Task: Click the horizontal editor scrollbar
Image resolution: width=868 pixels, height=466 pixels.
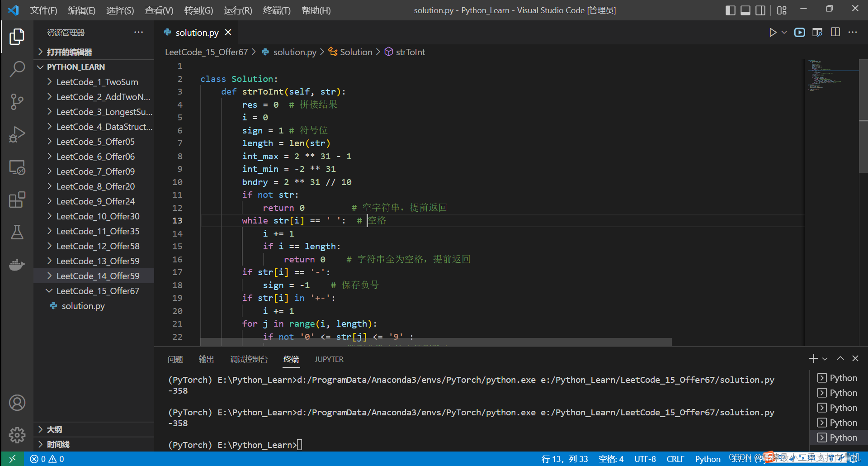Action: pos(436,342)
